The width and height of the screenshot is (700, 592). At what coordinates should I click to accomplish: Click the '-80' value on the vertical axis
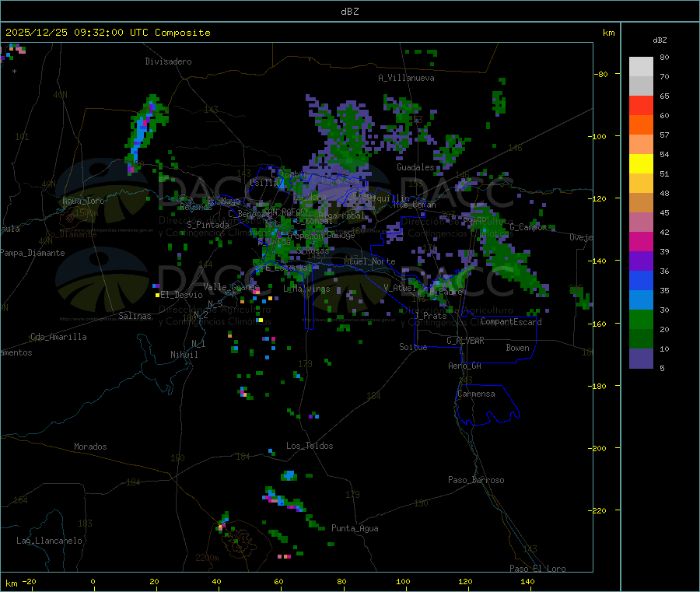[x=600, y=74]
